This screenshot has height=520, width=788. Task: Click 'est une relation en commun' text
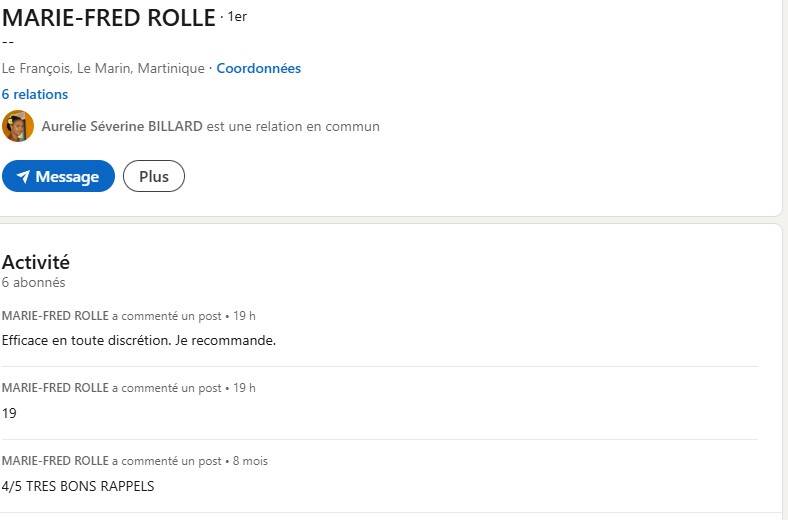pyautogui.click(x=293, y=126)
